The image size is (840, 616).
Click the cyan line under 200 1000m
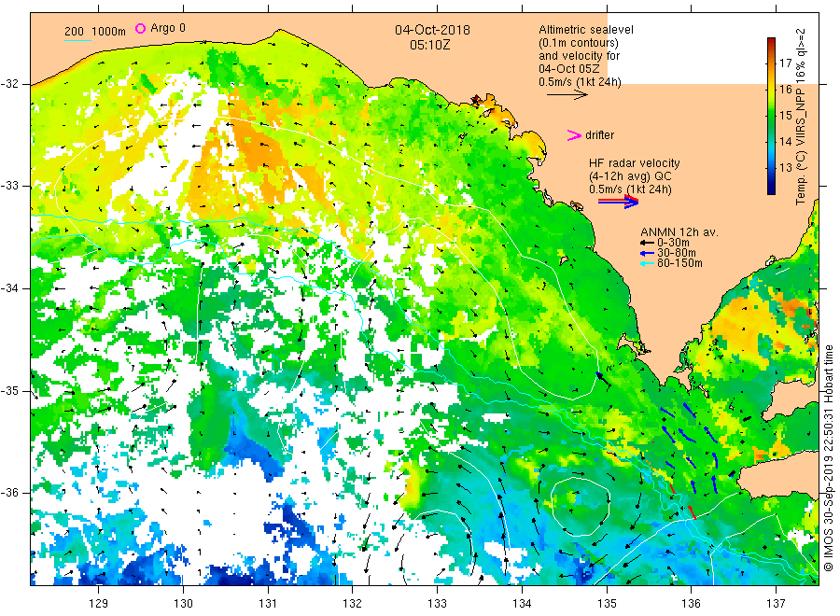click(x=77, y=40)
